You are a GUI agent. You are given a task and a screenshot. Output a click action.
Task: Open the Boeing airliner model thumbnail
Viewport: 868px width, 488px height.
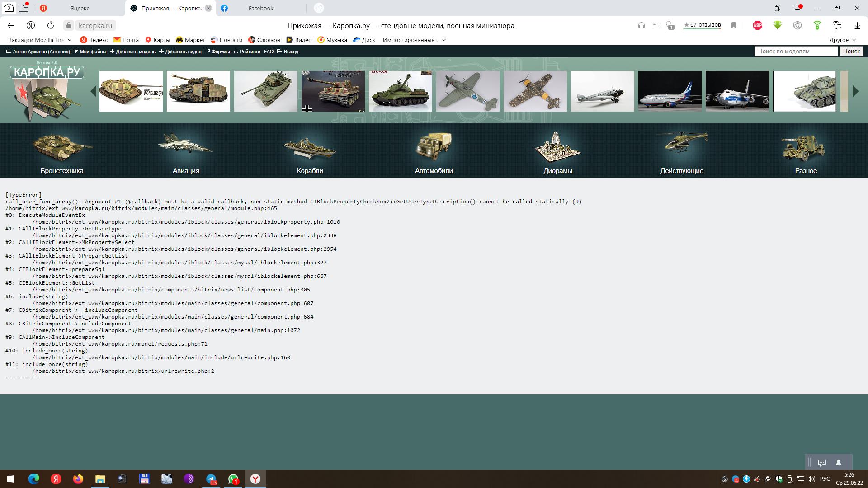click(x=670, y=91)
